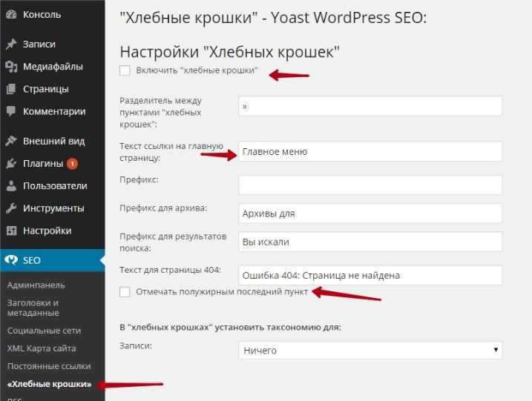Open Социальные сети submenu link
532x401 pixels.
[x=44, y=331]
